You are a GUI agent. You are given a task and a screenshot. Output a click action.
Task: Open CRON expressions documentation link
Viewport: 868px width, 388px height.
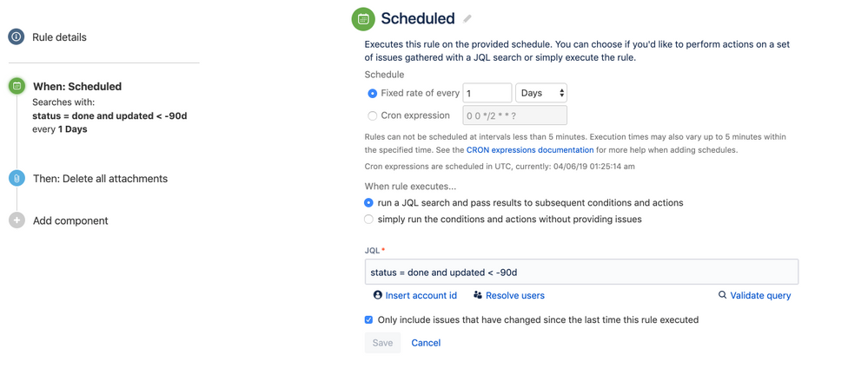click(530, 150)
